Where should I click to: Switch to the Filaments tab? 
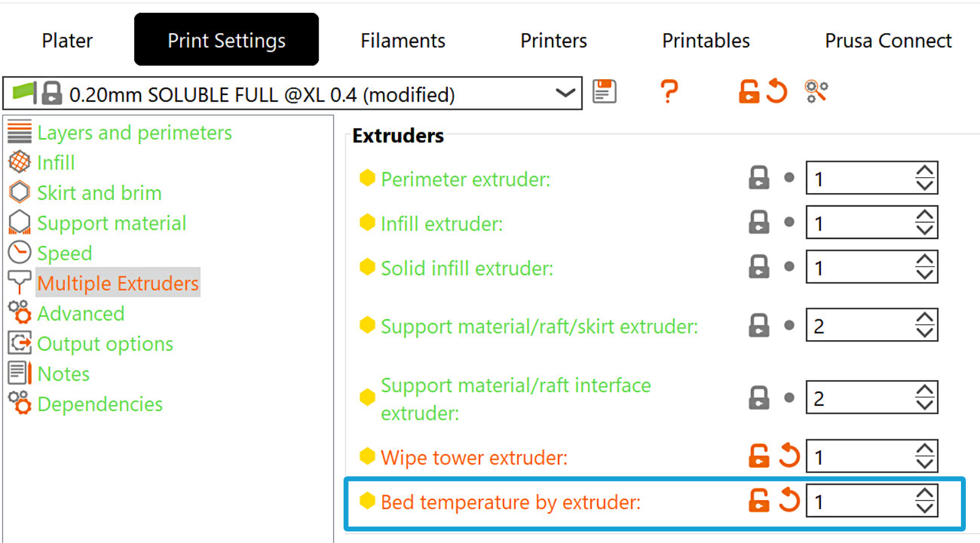pos(402,40)
